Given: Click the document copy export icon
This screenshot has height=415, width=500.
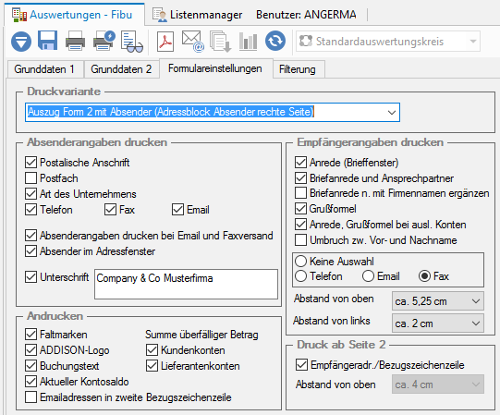Looking at the screenshot, I should coord(221,41).
